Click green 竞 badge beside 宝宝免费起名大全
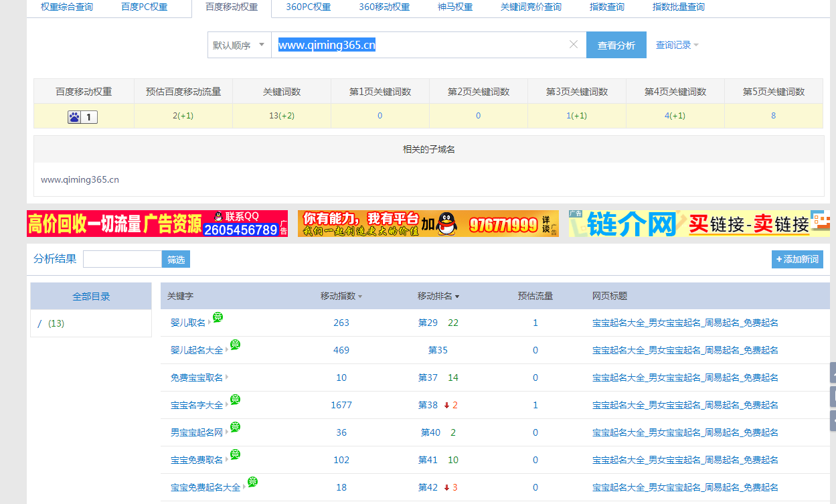836x504 pixels. (252, 482)
